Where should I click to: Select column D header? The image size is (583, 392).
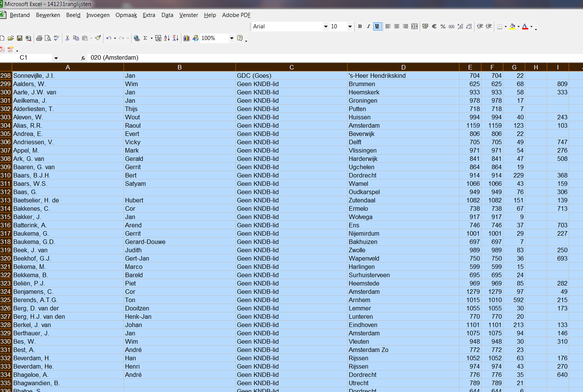[x=403, y=67]
